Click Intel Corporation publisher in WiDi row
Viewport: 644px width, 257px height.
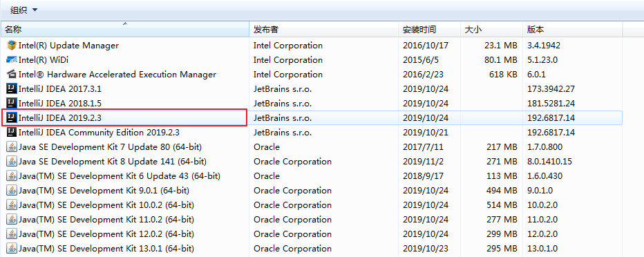click(x=288, y=60)
